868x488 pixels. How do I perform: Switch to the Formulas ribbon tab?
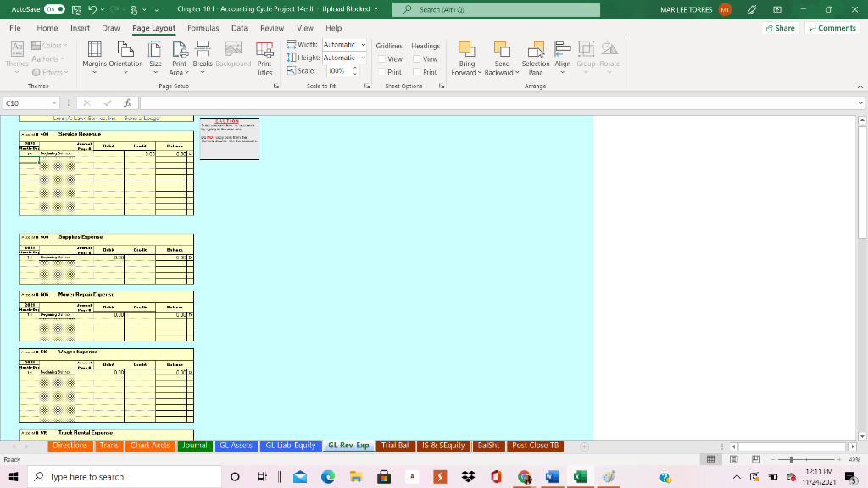[x=204, y=27]
